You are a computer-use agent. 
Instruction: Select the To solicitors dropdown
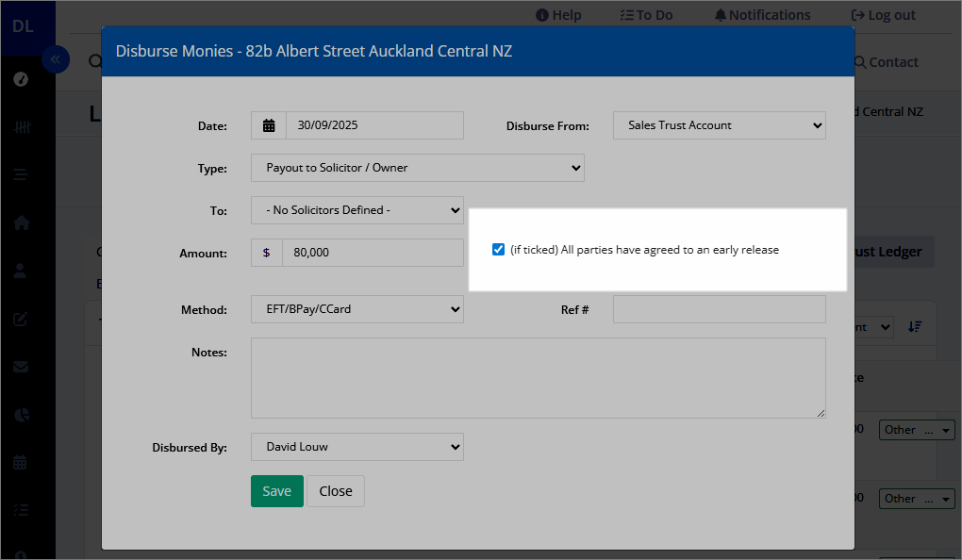coord(357,210)
